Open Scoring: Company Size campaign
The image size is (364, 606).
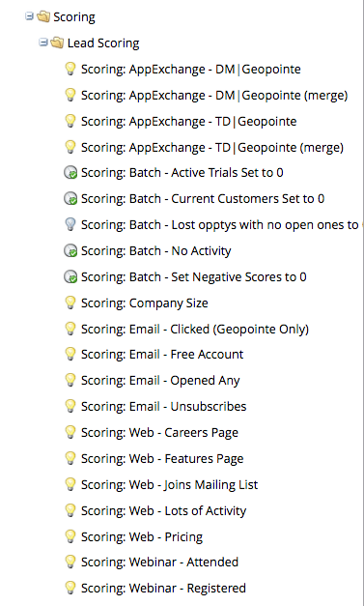click(145, 303)
